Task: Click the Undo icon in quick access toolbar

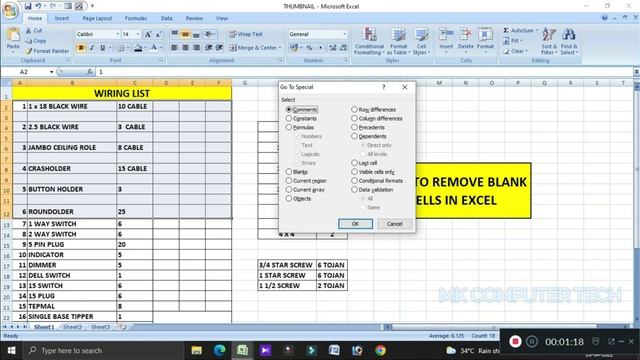Action: [38, 6]
